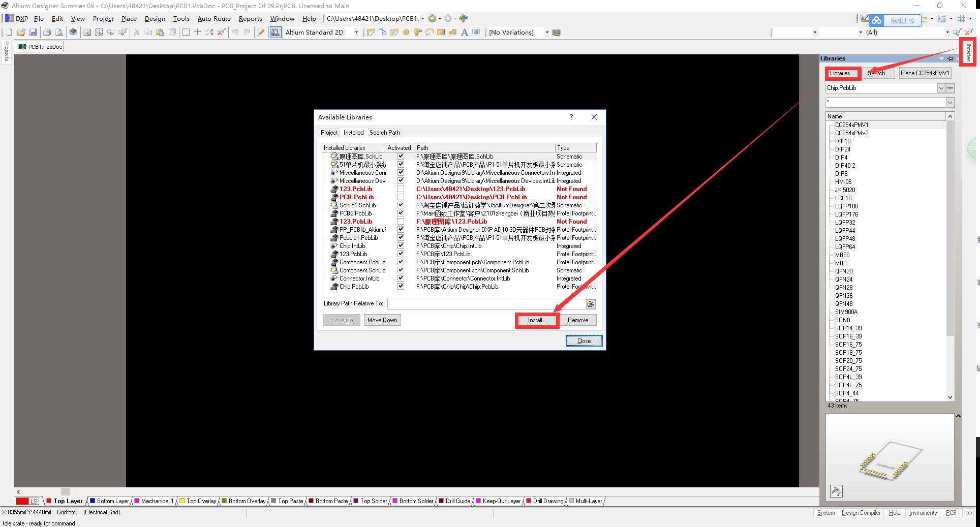Open the Auto Route menu
Viewport: 980px width, 527px height.
[214, 19]
